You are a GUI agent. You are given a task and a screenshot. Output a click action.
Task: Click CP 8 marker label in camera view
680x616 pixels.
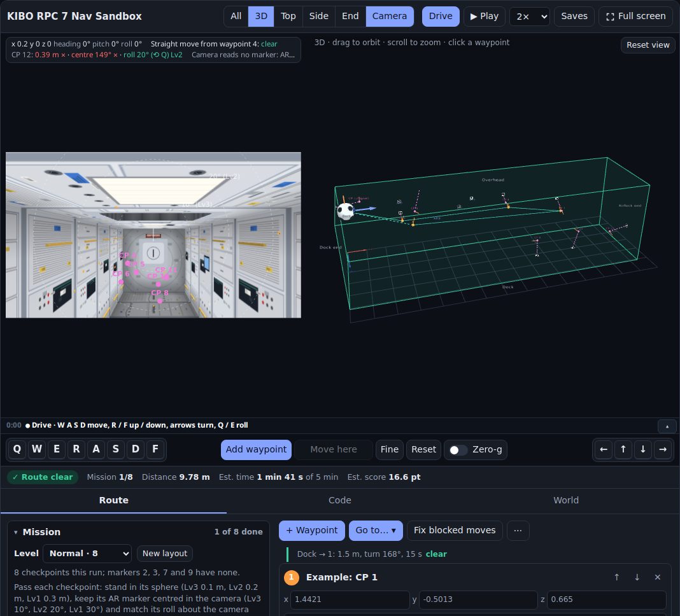[159, 293]
